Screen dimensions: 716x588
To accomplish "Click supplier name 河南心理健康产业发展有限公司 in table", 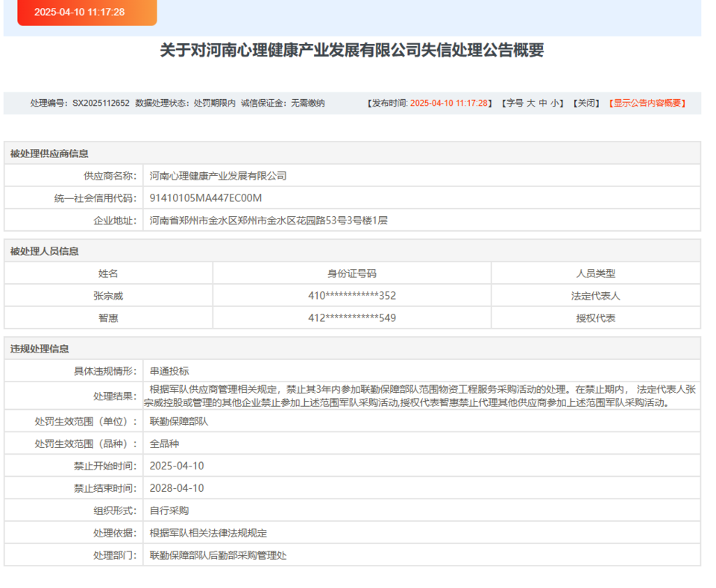I will pyautogui.click(x=218, y=177).
